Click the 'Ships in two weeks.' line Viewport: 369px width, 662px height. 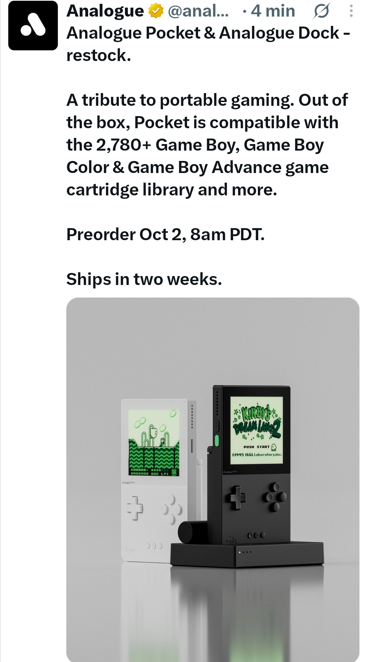pyautogui.click(x=144, y=279)
